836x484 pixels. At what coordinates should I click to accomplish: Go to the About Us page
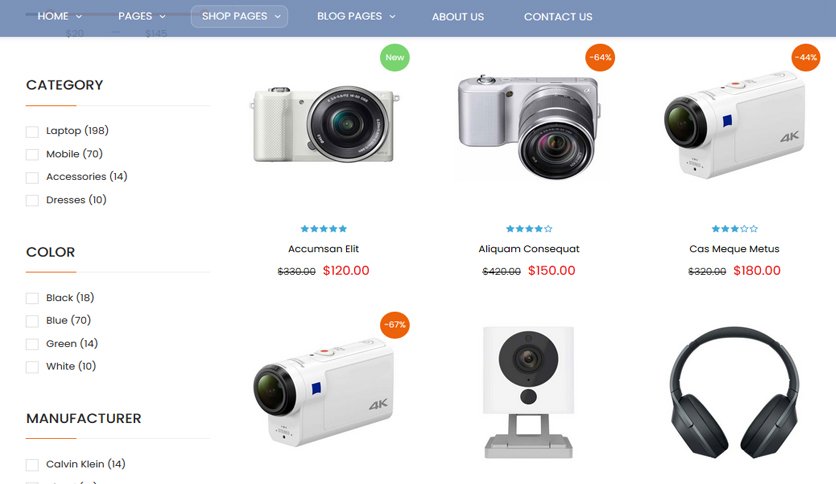(x=458, y=17)
